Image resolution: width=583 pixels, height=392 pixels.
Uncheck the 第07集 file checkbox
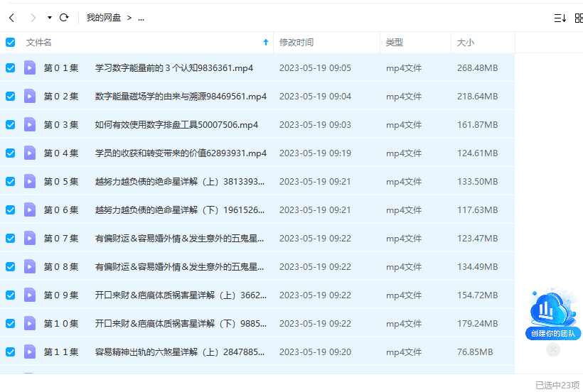pos(10,239)
